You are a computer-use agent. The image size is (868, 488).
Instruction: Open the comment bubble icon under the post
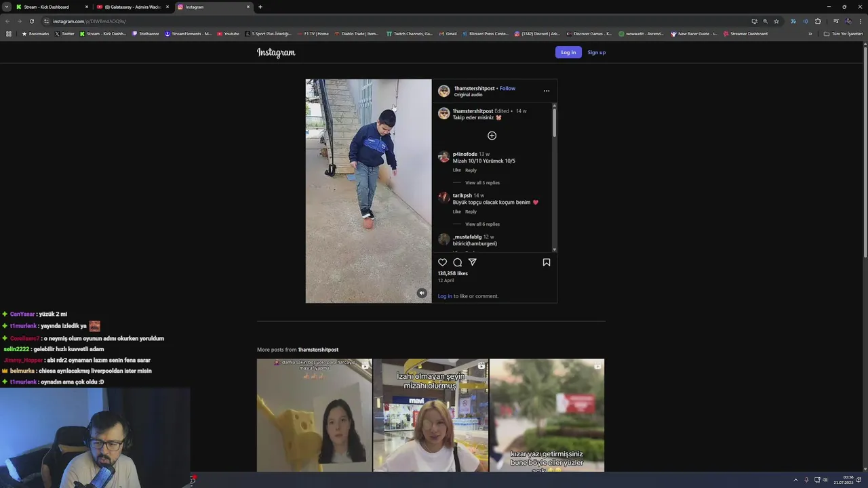(x=458, y=262)
